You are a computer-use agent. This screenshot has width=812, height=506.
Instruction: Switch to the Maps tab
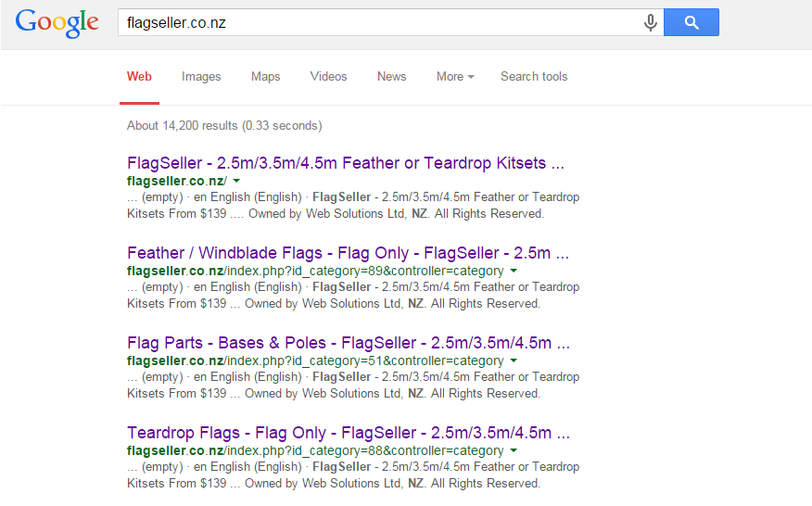[266, 77]
